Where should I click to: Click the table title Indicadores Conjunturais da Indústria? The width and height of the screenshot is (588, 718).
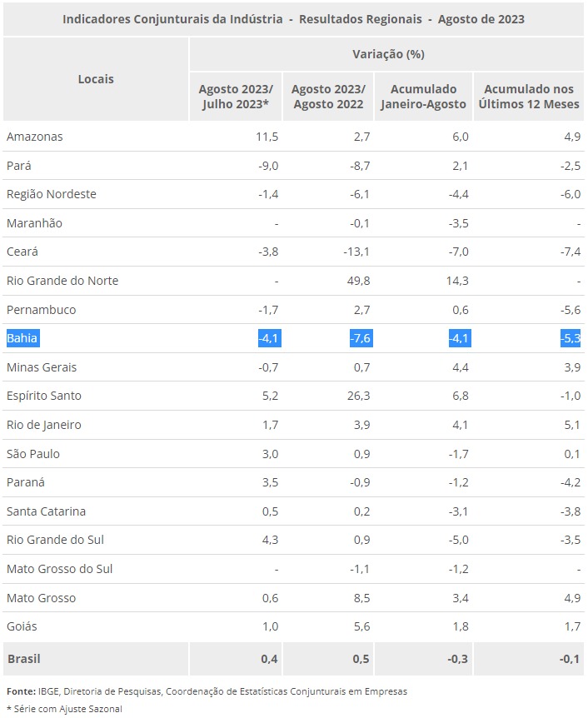click(172, 19)
